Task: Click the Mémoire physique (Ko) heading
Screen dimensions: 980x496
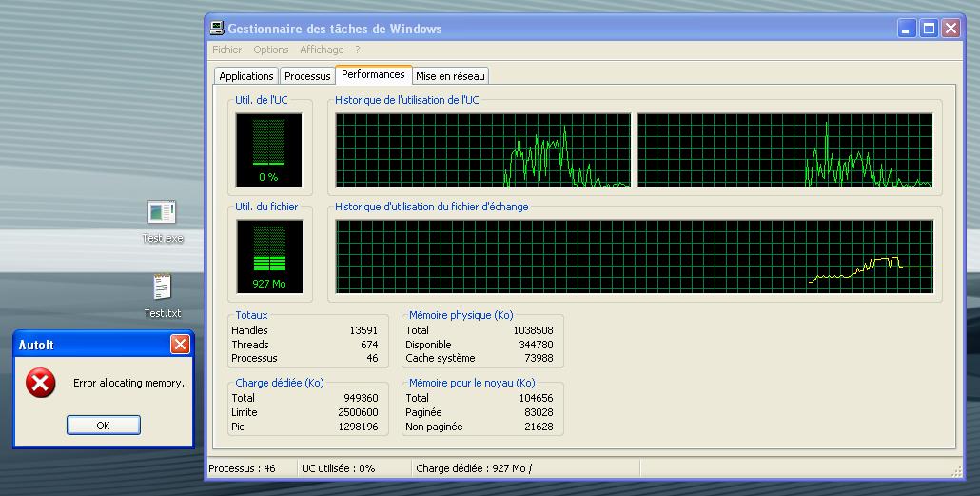Action: 461,315
